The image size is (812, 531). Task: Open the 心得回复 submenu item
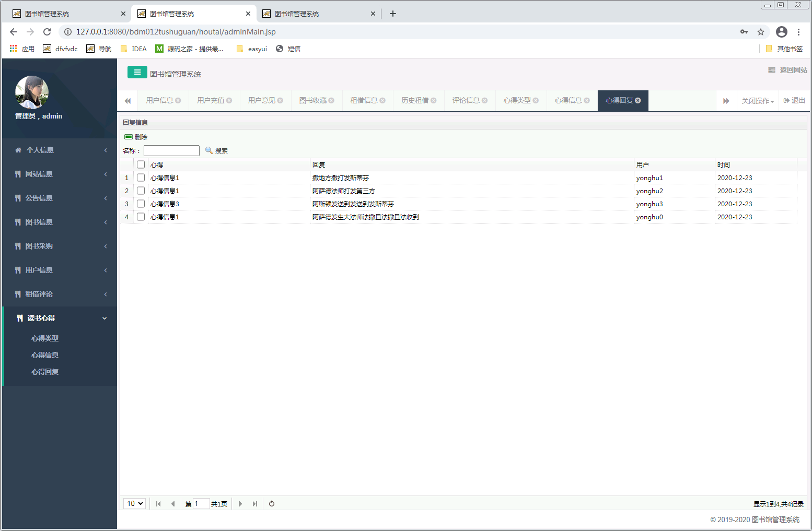(45, 372)
